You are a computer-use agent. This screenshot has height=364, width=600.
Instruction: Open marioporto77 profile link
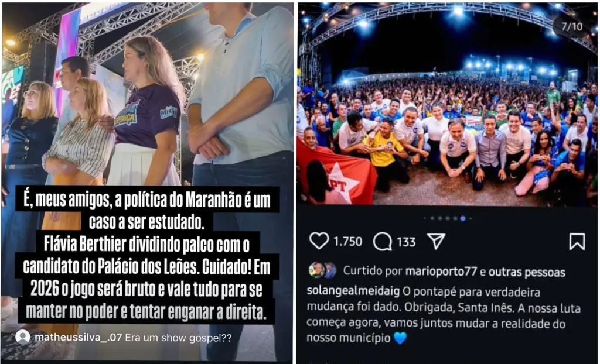pyautogui.click(x=441, y=272)
